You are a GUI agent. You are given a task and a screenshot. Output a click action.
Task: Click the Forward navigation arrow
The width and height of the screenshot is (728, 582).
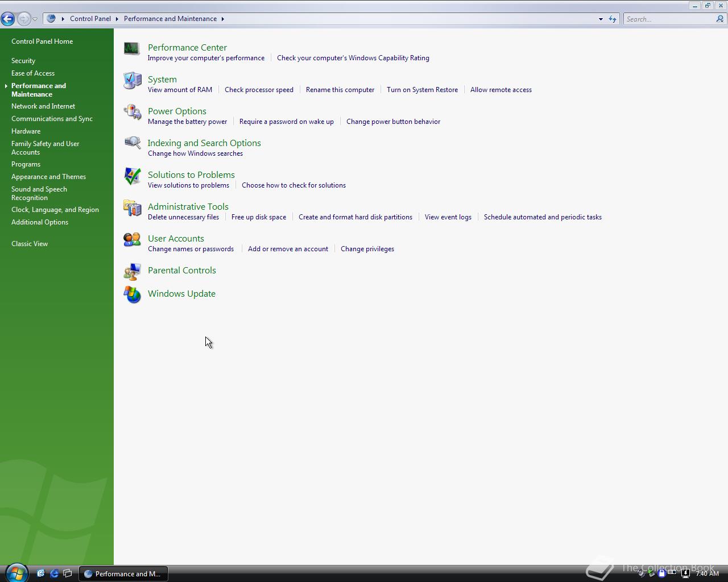click(23, 19)
